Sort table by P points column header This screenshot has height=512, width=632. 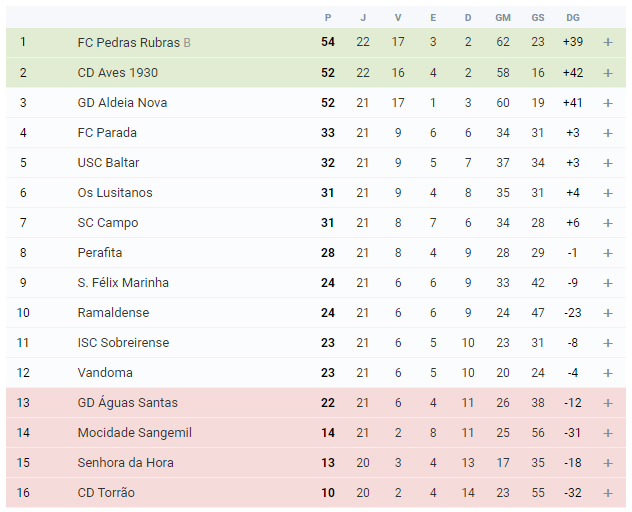click(x=328, y=18)
